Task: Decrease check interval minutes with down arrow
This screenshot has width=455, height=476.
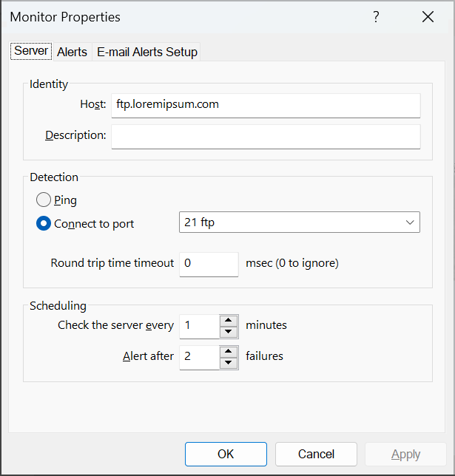Action: [229, 332]
